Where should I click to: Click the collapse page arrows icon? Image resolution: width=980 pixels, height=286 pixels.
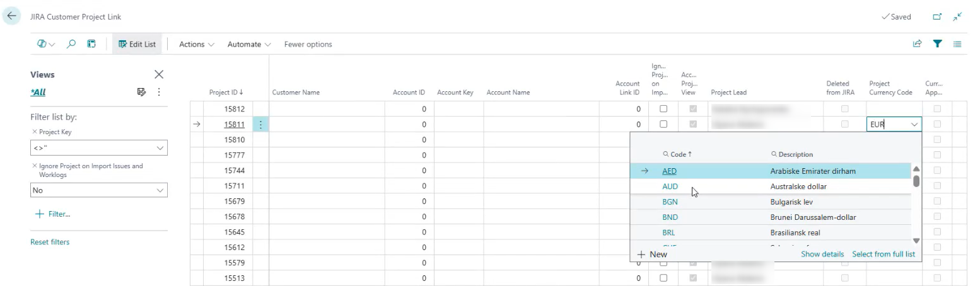point(957,17)
